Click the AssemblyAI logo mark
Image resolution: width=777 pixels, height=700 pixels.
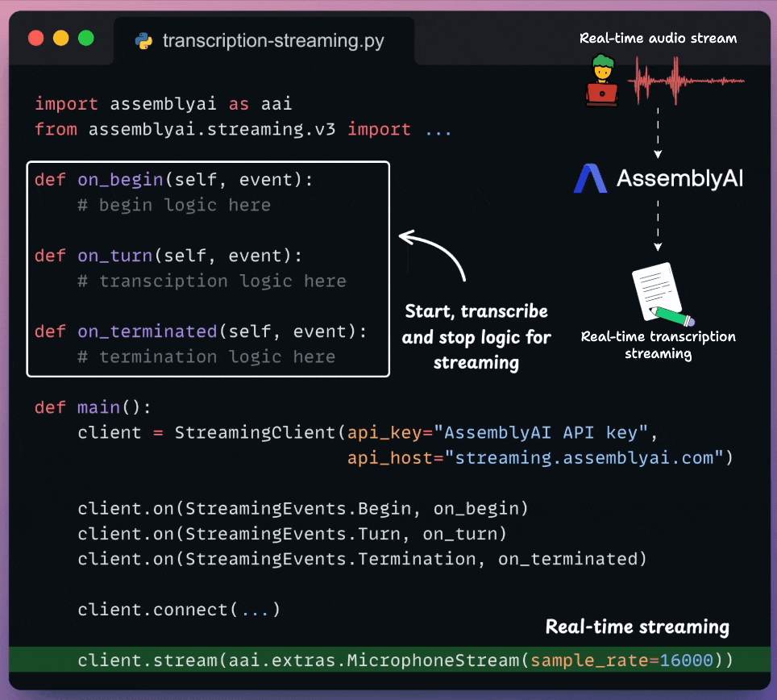tap(590, 178)
